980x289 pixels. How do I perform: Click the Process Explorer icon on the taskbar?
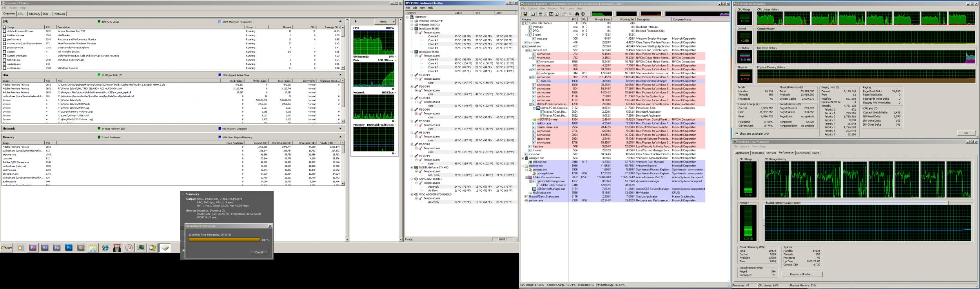click(x=152, y=248)
